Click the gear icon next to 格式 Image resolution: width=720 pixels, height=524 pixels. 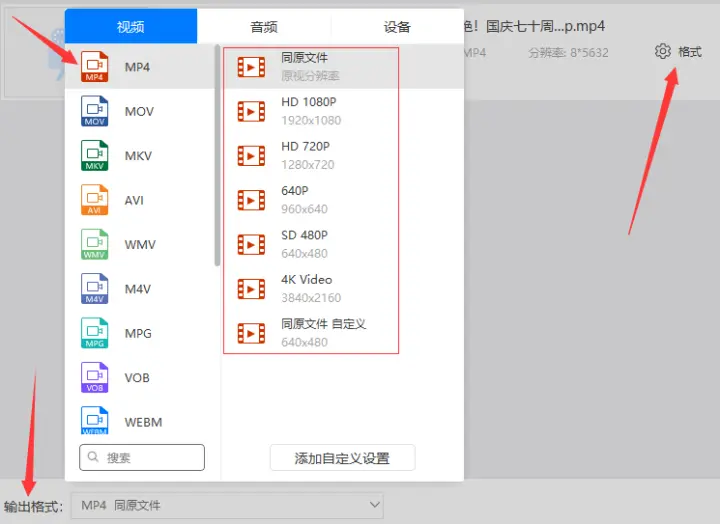coord(663,51)
